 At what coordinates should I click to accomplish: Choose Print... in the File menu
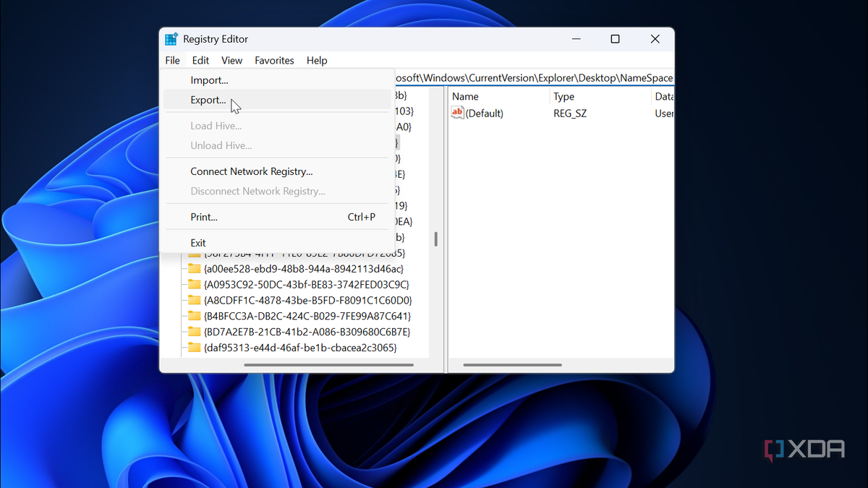coord(204,217)
